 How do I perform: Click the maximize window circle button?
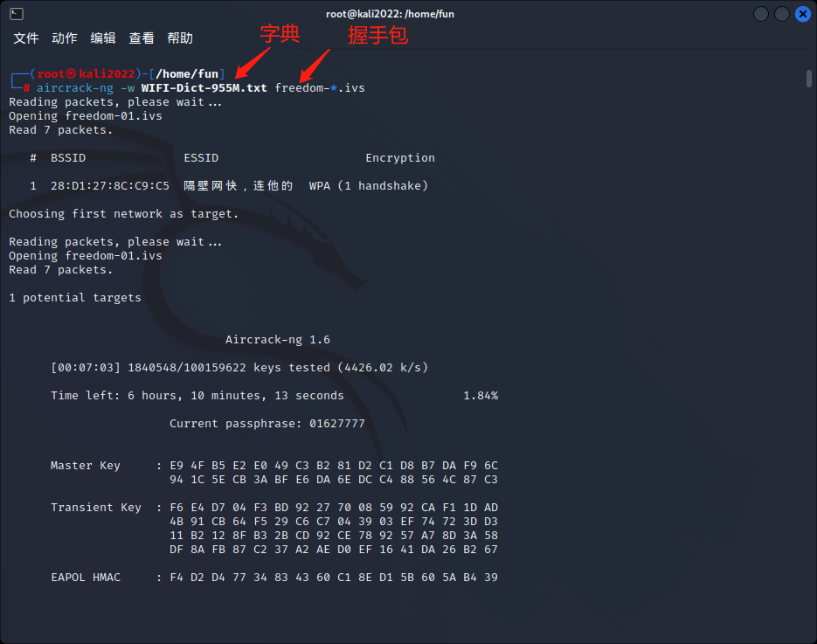point(781,14)
